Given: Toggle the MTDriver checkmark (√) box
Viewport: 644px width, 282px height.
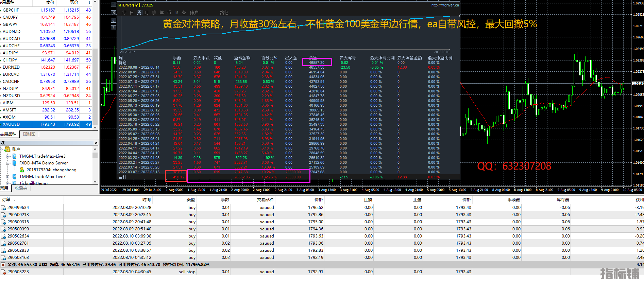Looking at the screenshot, I should (114, 20).
